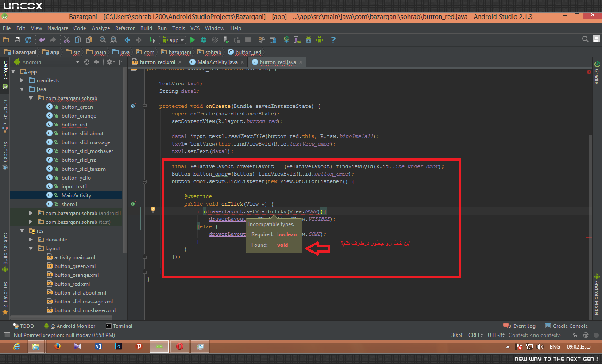Open the Refactor menu

[125, 28]
